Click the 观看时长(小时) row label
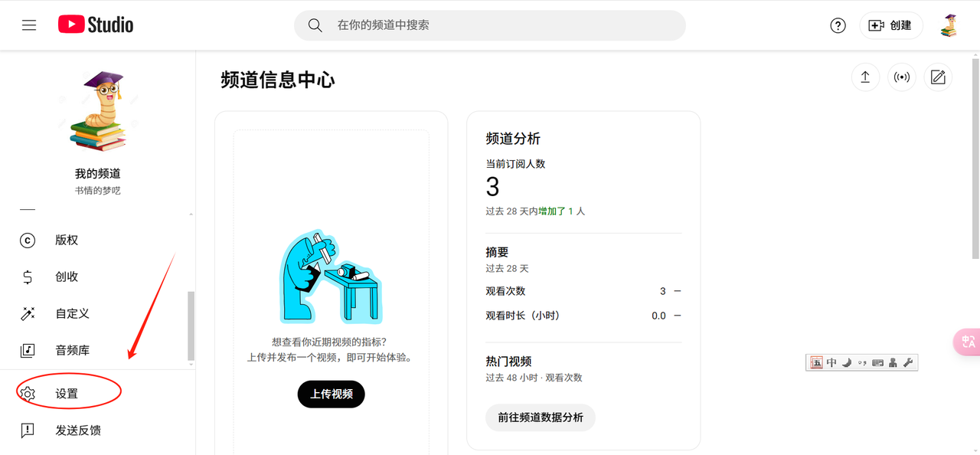 tap(522, 316)
